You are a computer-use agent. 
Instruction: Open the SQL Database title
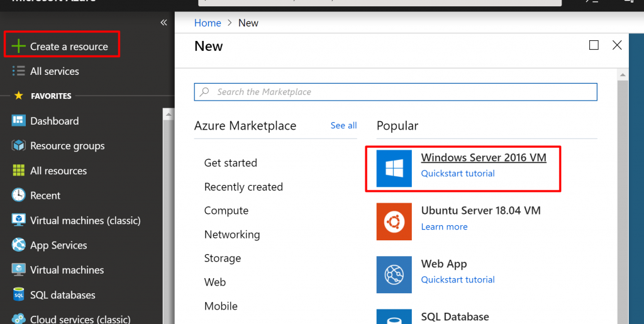pyautogui.click(x=455, y=316)
